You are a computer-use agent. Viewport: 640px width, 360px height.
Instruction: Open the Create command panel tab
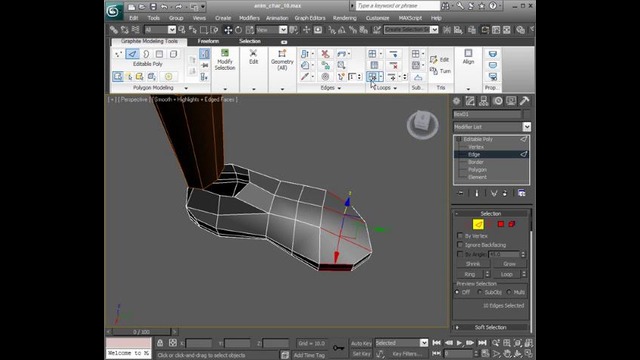click(x=456, y=101)
